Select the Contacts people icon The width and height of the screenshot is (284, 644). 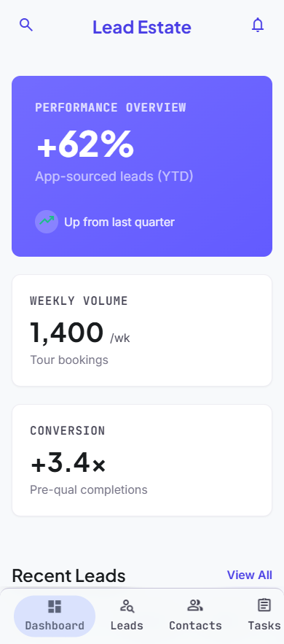pyautogui.click(x=195, y=605)
